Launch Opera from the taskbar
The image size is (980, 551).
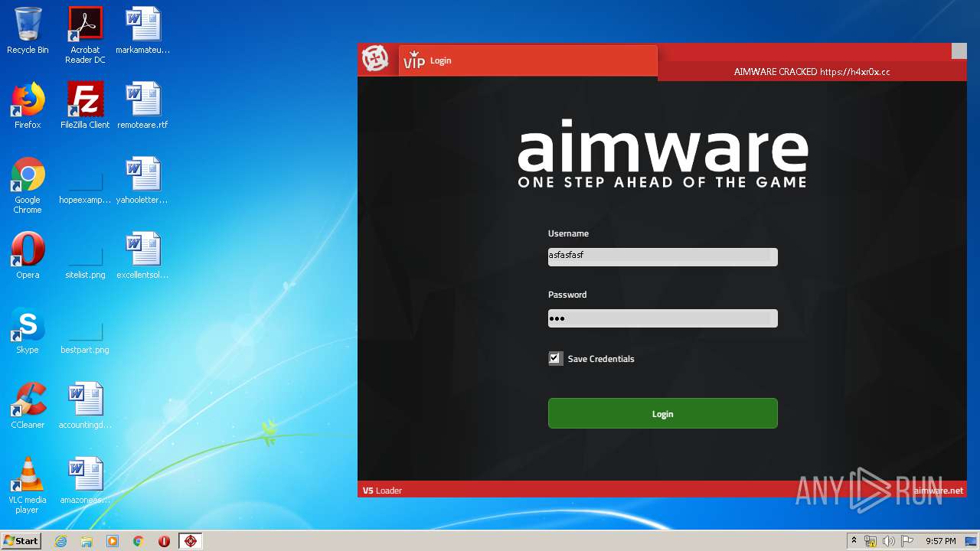164,541
